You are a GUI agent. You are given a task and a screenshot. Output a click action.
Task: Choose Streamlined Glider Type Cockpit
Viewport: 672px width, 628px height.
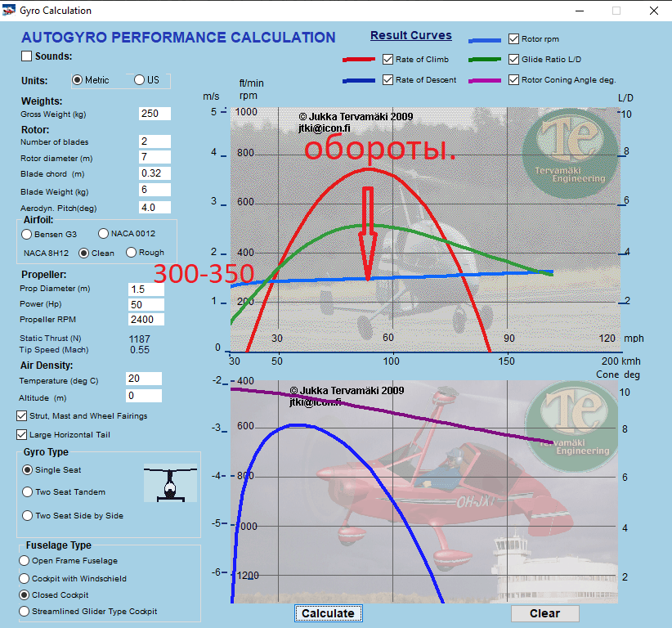point(26,611)
